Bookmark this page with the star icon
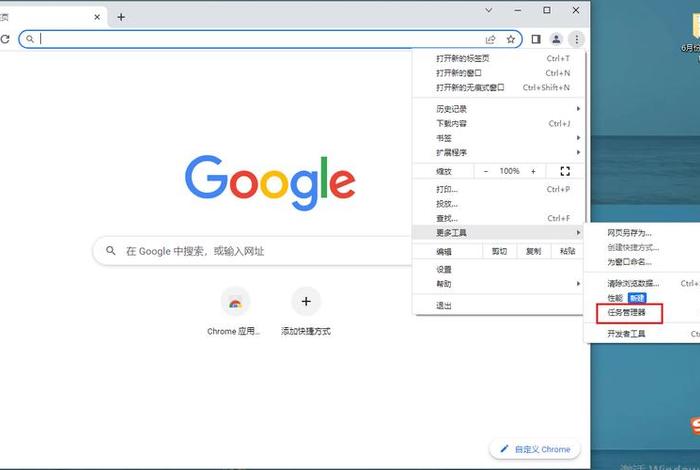The image size is (700, 470). [x=511, y=39]
